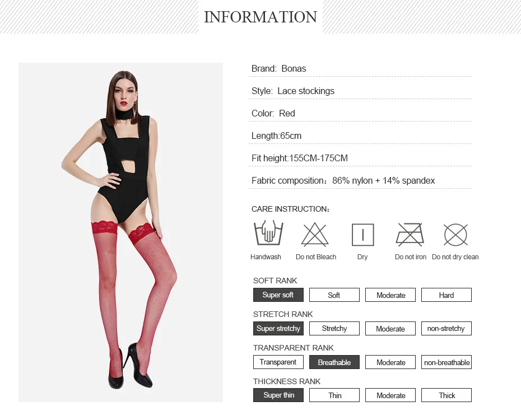Click the Stretchy rank box

tap(334, 328)
